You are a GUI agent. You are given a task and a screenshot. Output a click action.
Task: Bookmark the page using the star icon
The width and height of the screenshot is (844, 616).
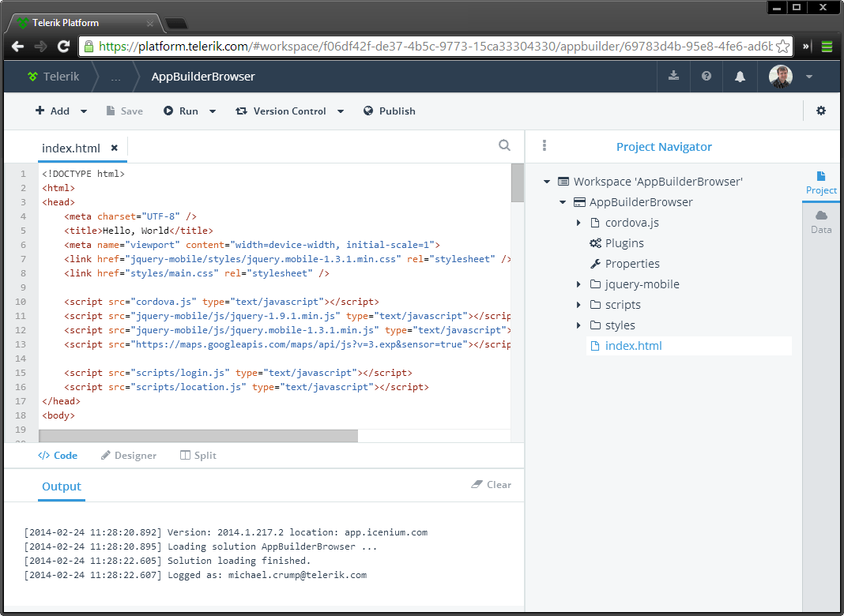point(782,47)
